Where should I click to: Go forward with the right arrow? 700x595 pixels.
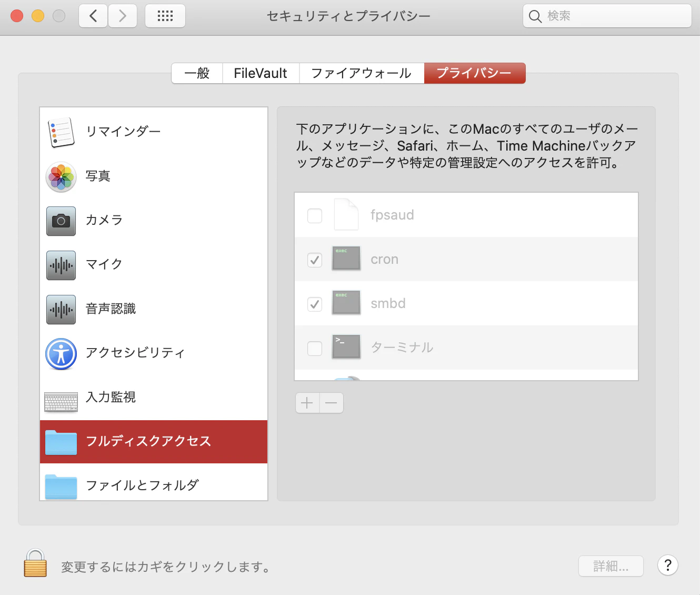tap(123, 16)
